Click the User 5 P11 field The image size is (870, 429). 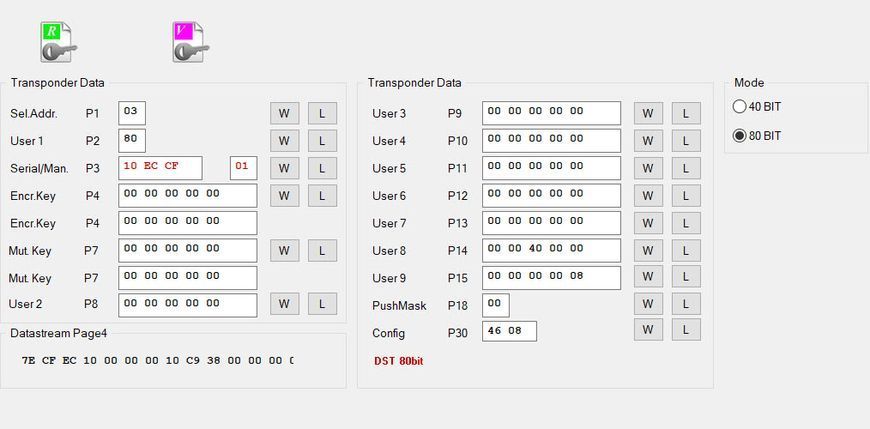click(x=552, y=168)
